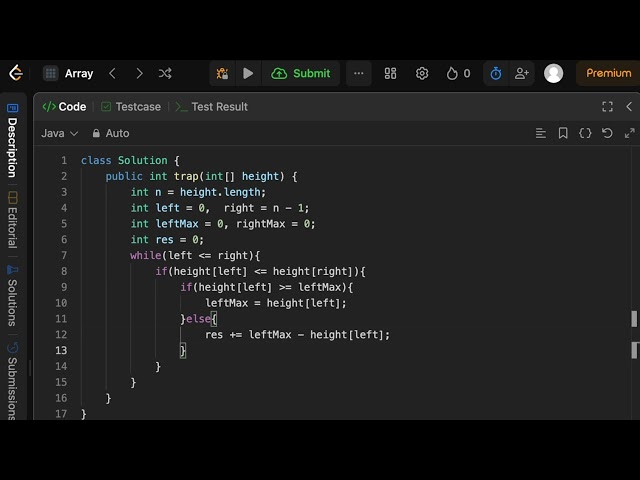The width and height of the screenshot is (640, 480).
Task: Open the three-dots more options menu
Action: (359, 73)
